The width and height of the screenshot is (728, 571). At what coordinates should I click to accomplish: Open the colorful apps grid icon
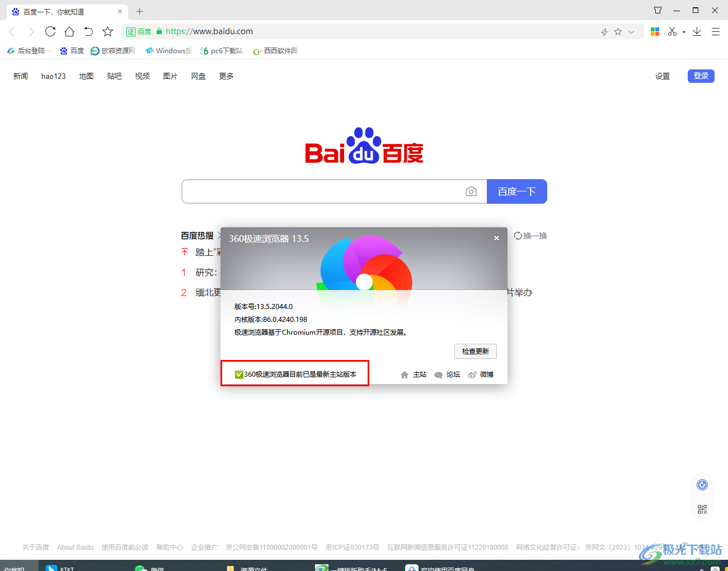(655, 32)
